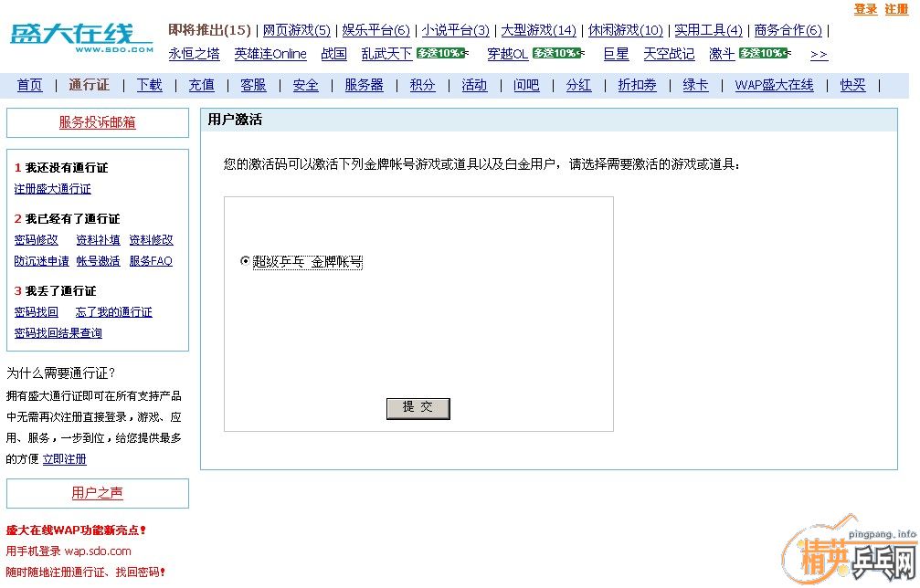Open the 实用工具(4) category
The height and width of the screenshot is (588, 920).
708,30
